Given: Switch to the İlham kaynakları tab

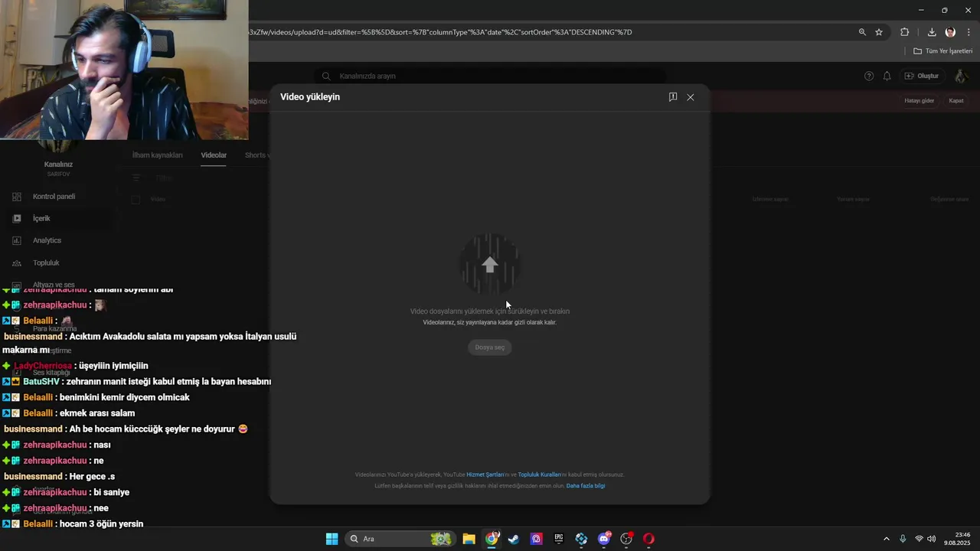Looking at the screenshot, I should (158, 155).
